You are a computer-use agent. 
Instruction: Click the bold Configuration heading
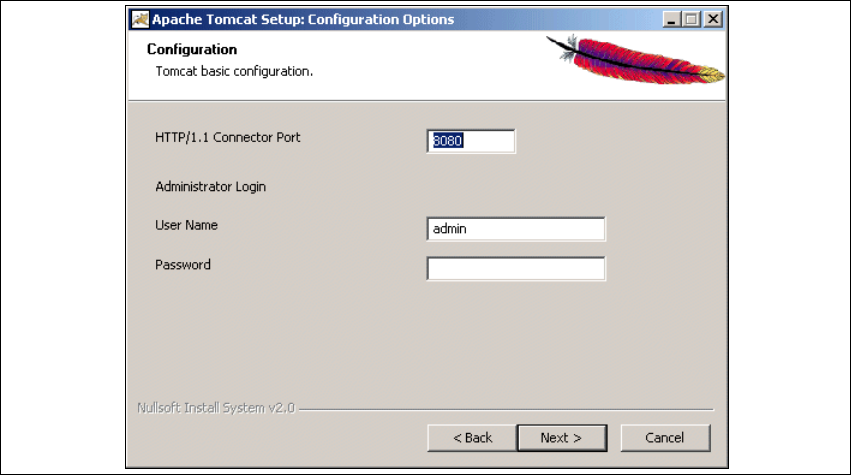point(192,49)
